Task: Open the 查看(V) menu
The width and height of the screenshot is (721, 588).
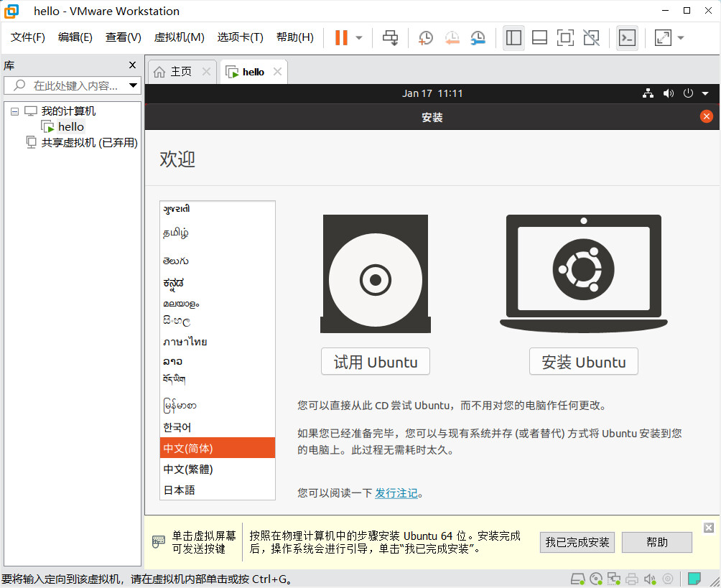Action: 123,37
